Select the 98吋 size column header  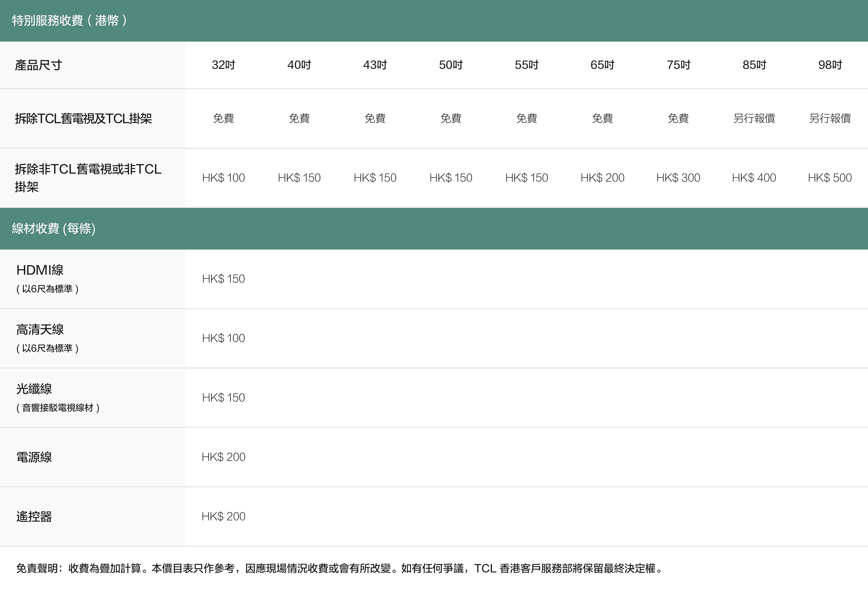click(830, 65)
